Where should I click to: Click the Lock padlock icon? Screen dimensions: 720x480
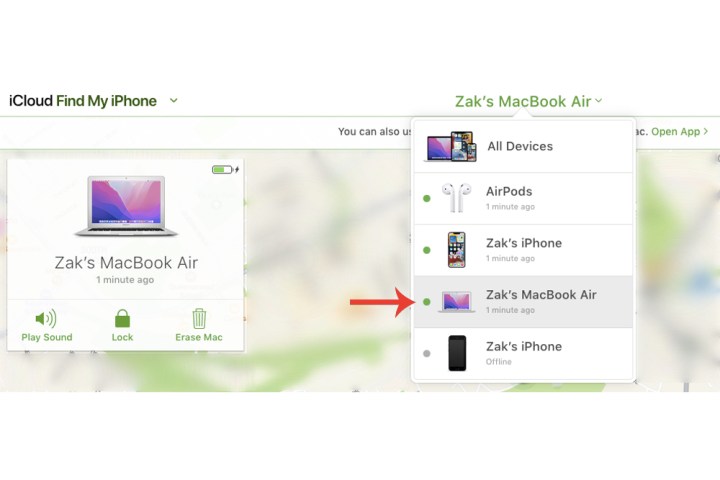coord(122,318)
